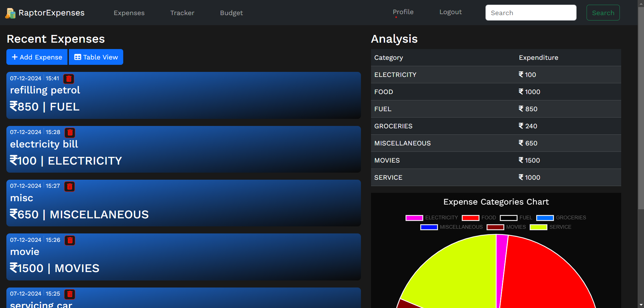
Task: Open the Expenses menu item
Action: tap(129, 13)
